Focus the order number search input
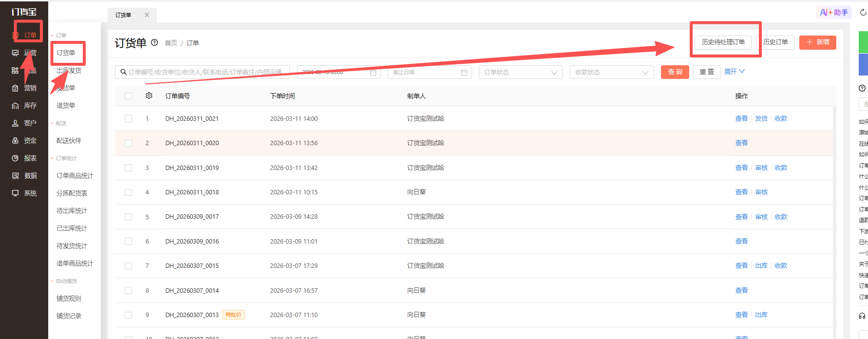This screenshot has height=339, width=868. point(202,72)
